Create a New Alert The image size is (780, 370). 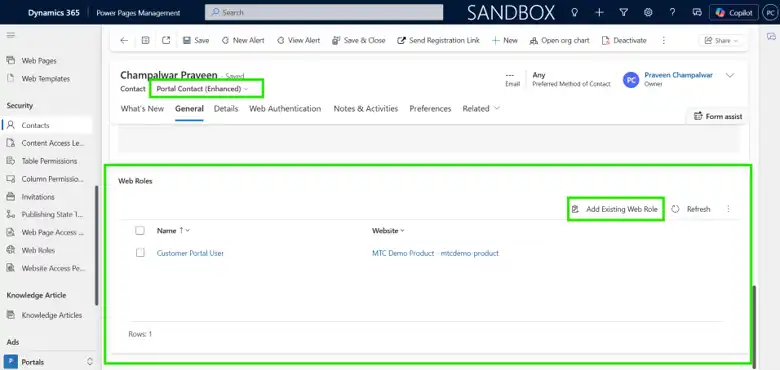[x=243, y=40]
